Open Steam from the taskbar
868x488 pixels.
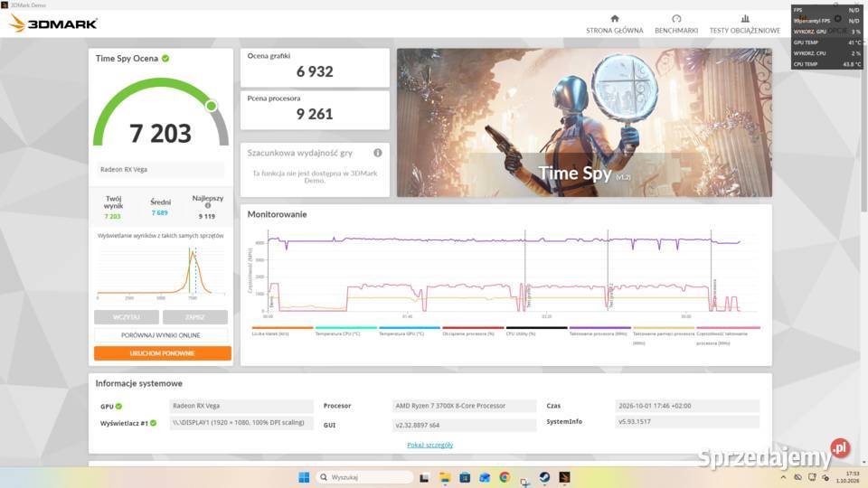[544, 477]
